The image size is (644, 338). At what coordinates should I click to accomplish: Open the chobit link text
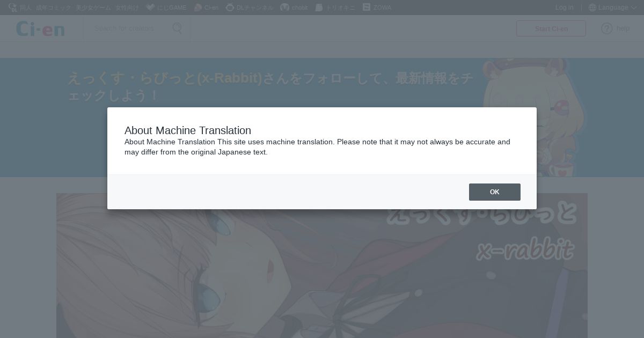(300, 8)
